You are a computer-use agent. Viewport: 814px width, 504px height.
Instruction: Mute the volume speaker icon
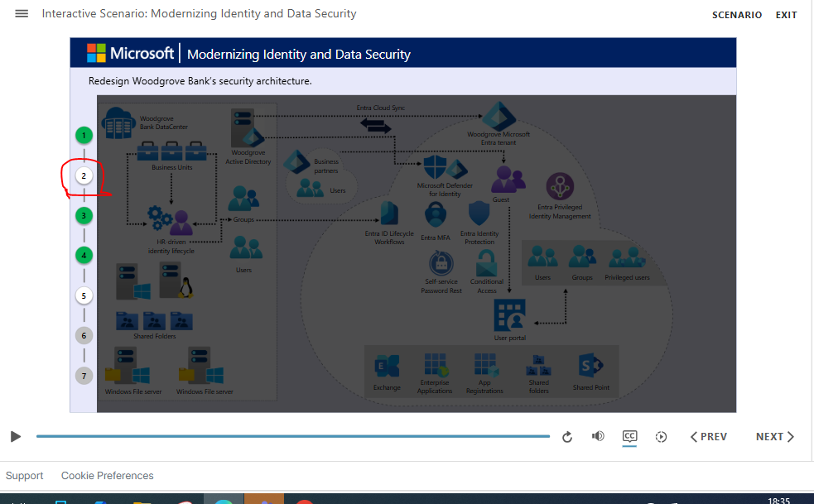(598, 436)
